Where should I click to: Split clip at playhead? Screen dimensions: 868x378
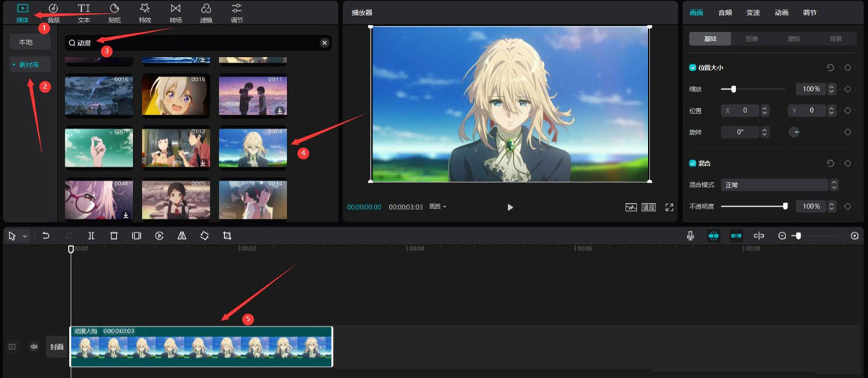pos(91,236)
